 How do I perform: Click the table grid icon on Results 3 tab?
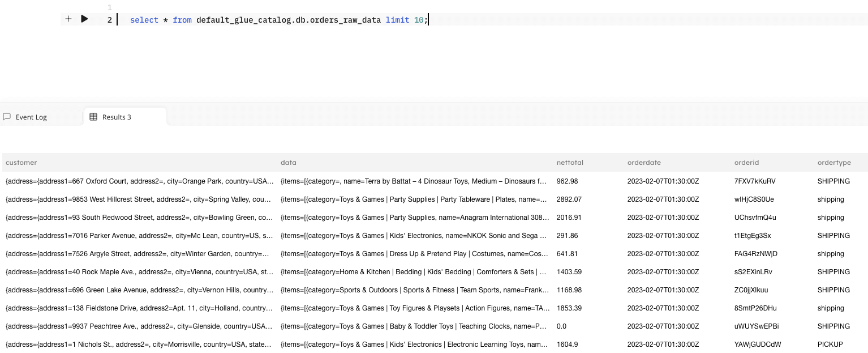click(93, 117)
